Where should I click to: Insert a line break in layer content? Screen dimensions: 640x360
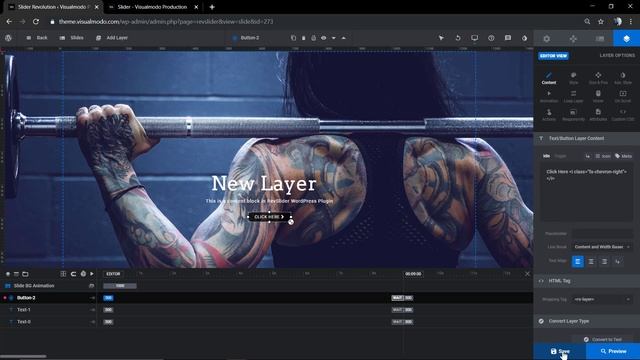pos(588,156)
